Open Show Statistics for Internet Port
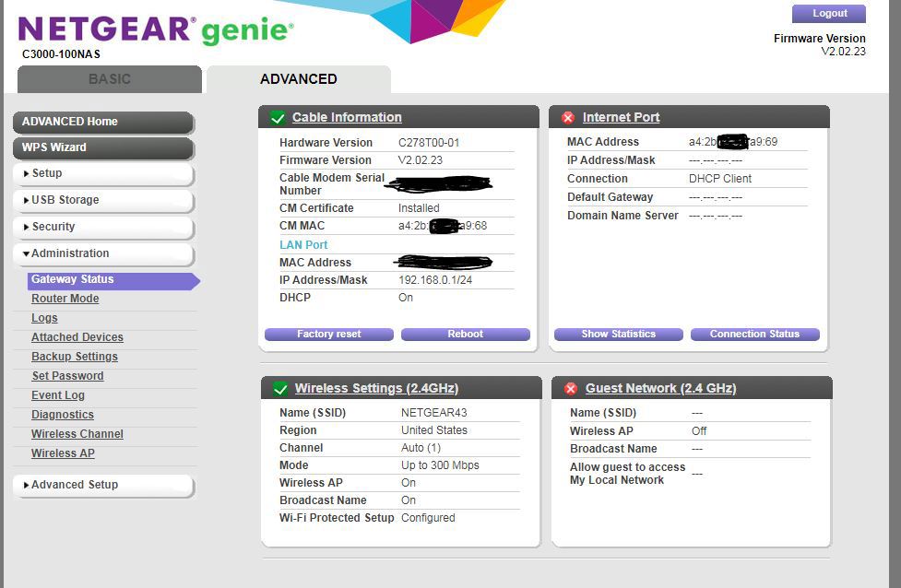Screen dimensions: 901x588 [x=618, y=335]
